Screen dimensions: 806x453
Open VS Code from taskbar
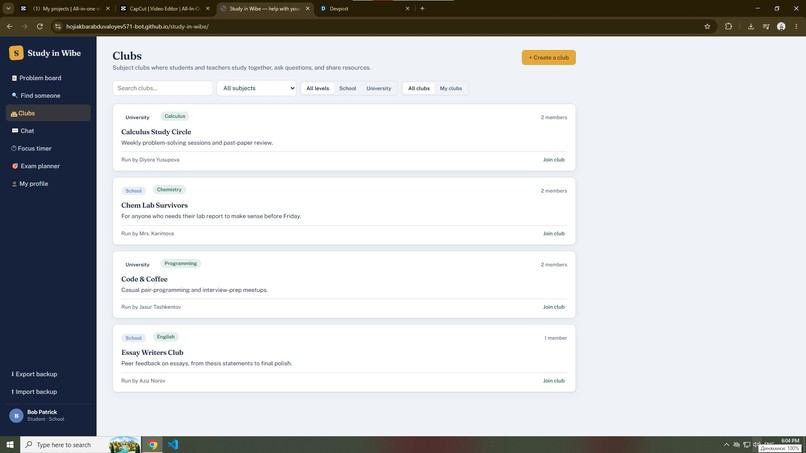click(173, 445)
